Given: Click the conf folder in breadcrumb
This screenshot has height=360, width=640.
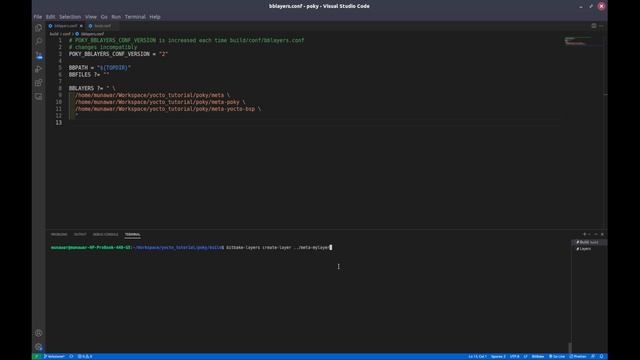Looking at the screenshot, I should click(66, 34).
